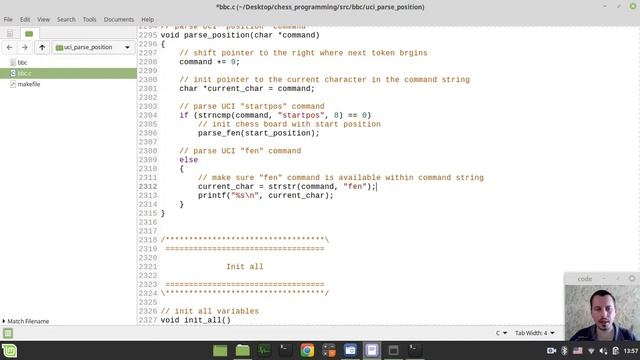This screenshot has width=640, height=360.
Task: Switch to the Documents side panel tab
Action: 10,33
